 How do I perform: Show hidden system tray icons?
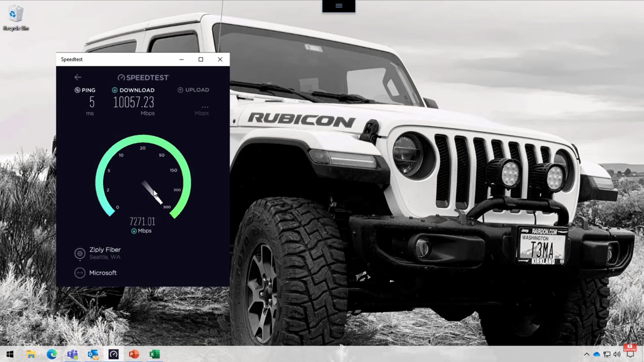tap(587, 354)
